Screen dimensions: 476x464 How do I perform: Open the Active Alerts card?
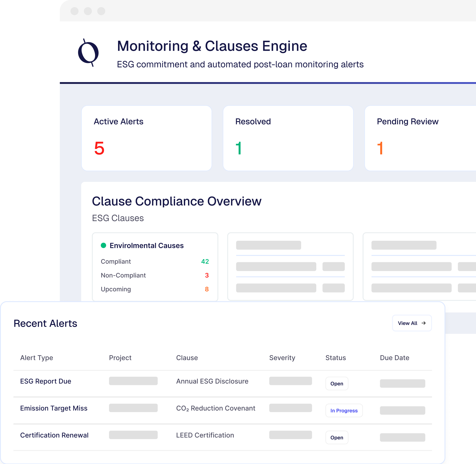coord(146,138)
